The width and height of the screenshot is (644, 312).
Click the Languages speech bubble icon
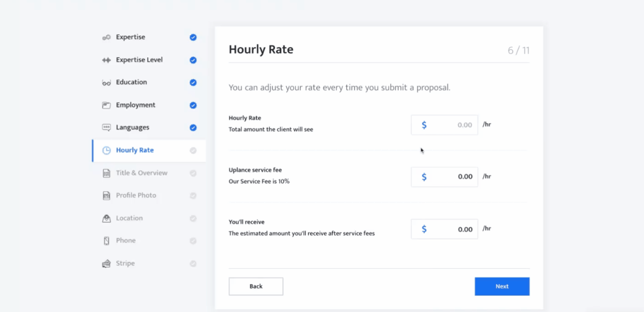tap(106, 128)
